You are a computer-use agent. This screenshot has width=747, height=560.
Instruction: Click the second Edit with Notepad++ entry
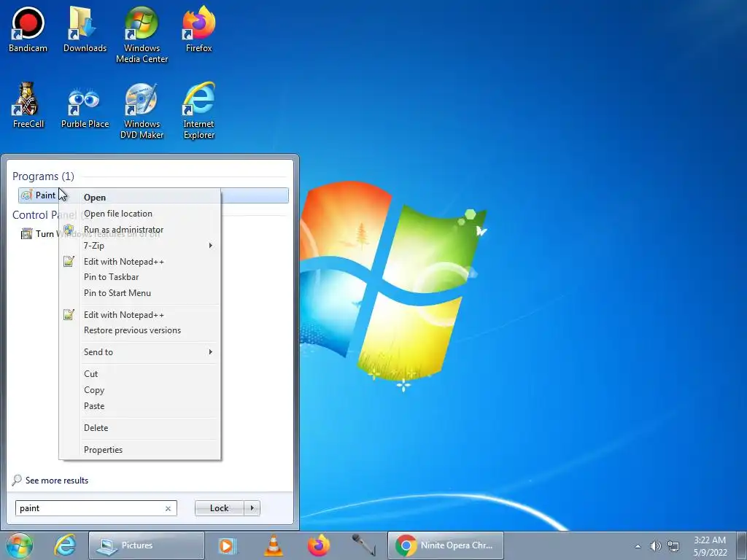tap(140, 315)
